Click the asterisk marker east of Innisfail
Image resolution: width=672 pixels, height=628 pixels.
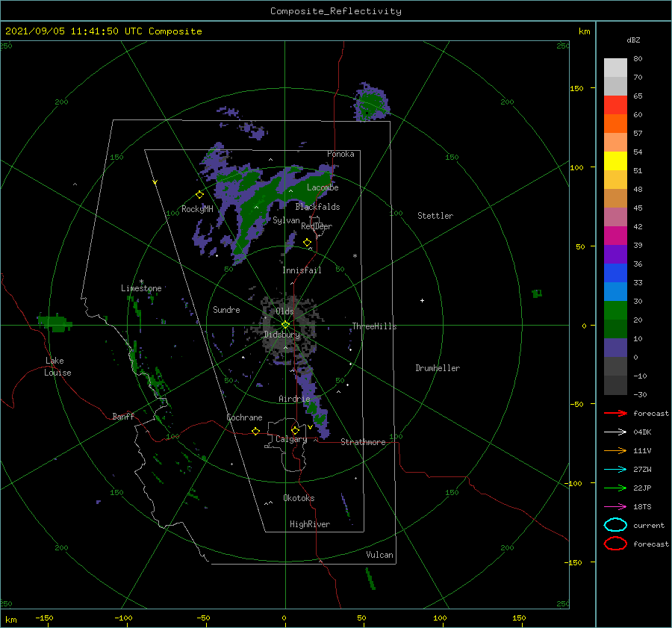355,256
